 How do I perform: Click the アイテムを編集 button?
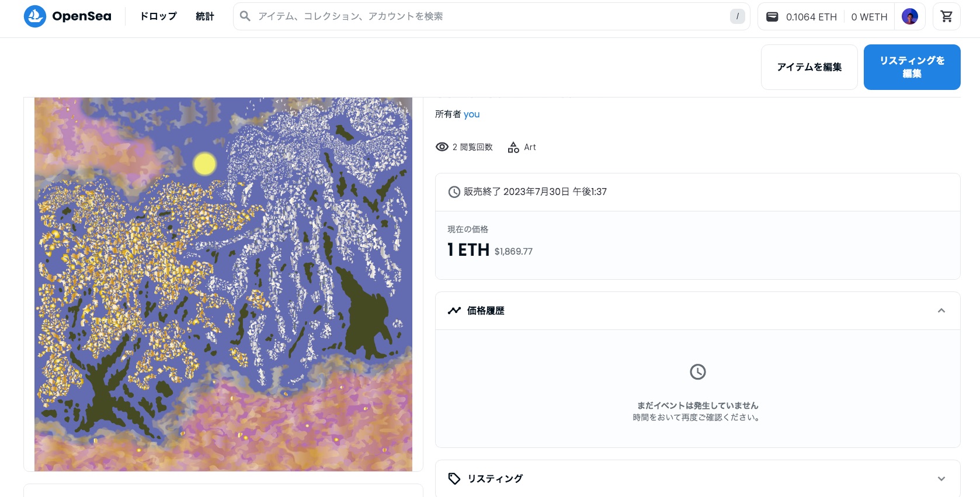[x=809, y=67]
